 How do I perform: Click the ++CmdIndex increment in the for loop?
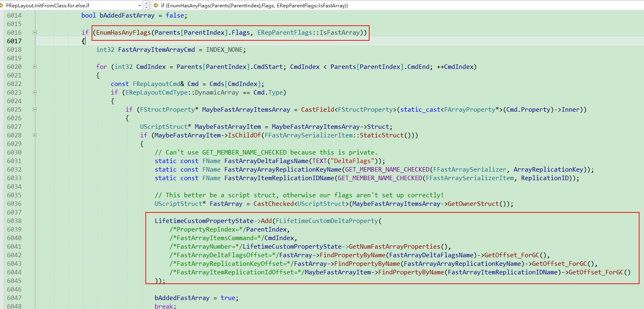pos(455,67)
